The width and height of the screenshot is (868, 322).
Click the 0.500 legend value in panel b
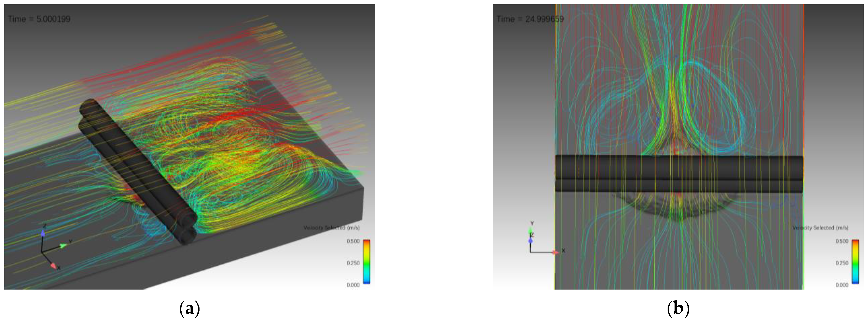pos(842,241)
